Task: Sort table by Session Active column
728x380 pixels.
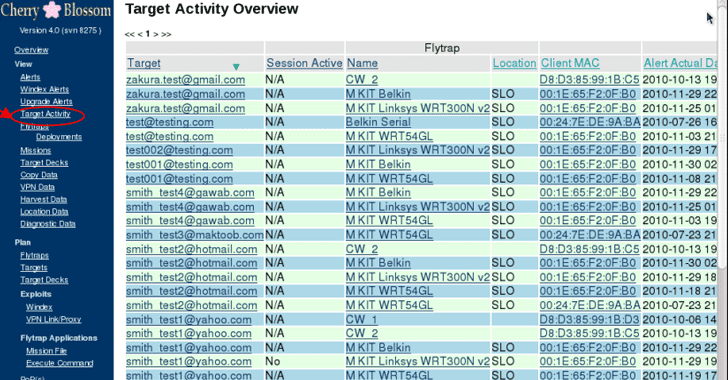Action: tap(305, 63)
